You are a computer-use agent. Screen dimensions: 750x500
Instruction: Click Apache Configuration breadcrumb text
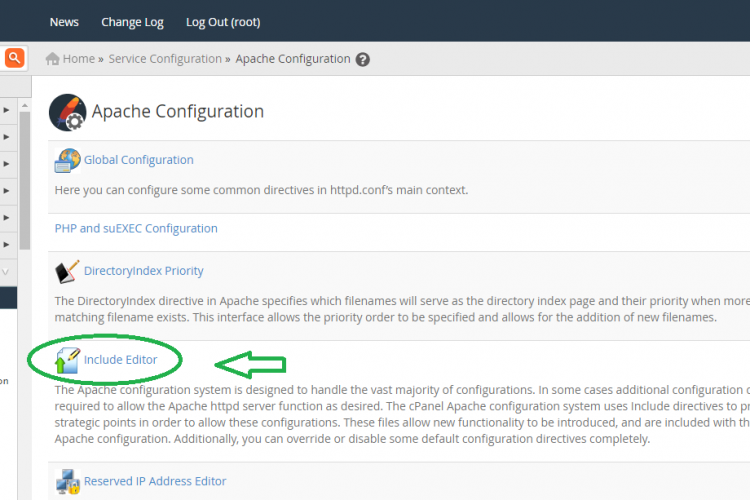293,59
